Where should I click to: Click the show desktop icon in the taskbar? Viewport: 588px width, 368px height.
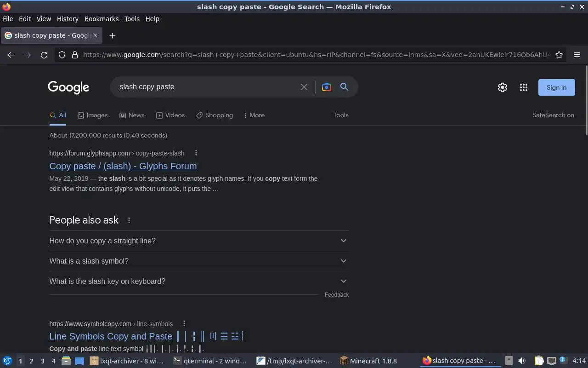tap(79, 361)
